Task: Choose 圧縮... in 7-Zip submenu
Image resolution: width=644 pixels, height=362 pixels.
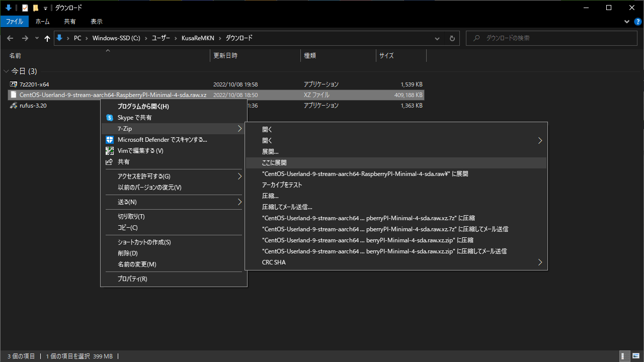Action: 396,196
